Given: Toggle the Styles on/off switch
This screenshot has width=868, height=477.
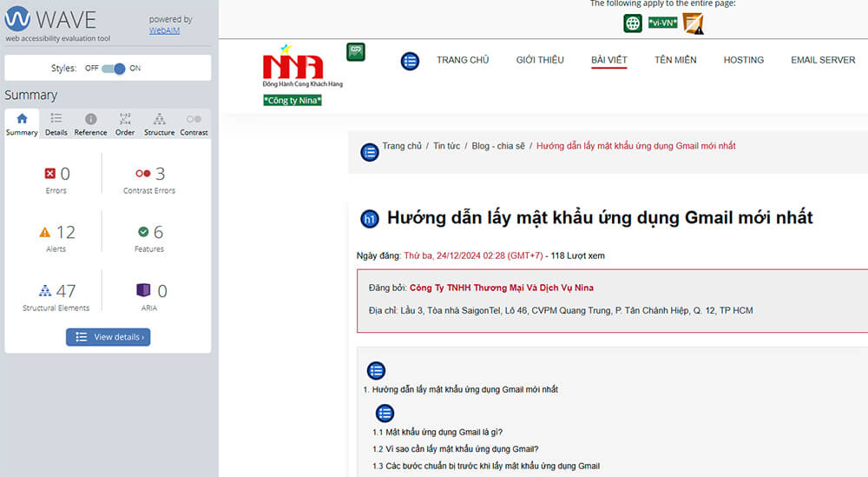Looking at the screenshot, I should click(x=114, y=68).
